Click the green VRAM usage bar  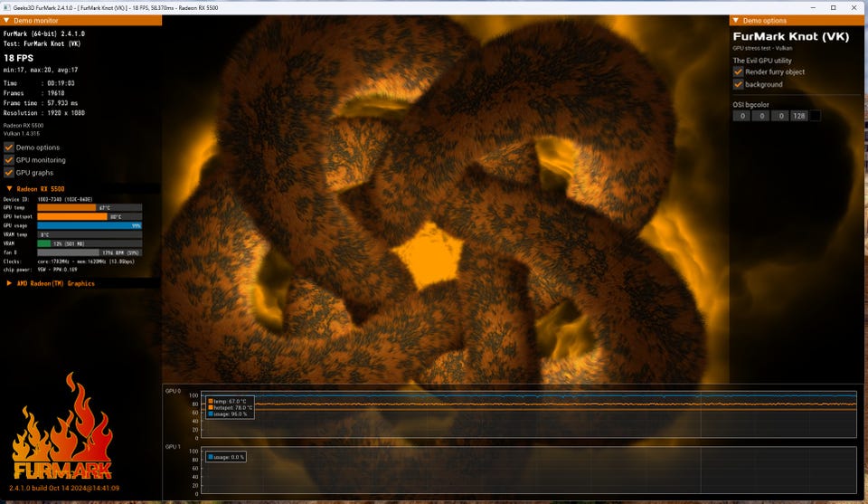click(43, 243)
